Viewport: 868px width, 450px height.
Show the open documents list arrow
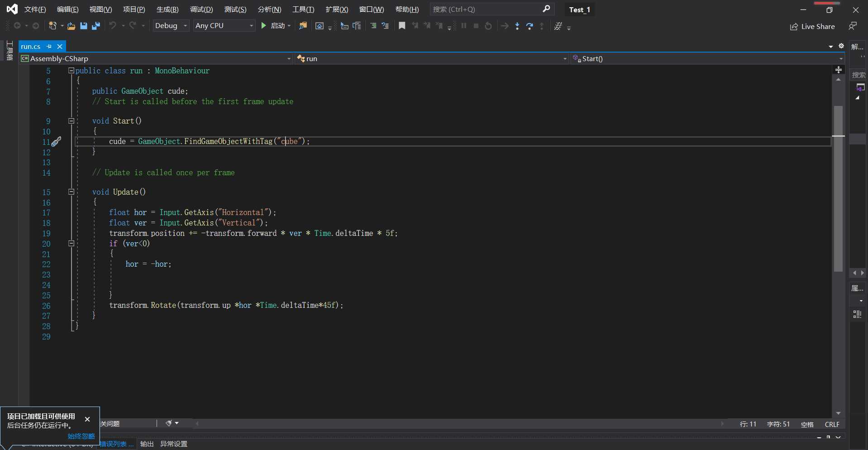point(831,46)
